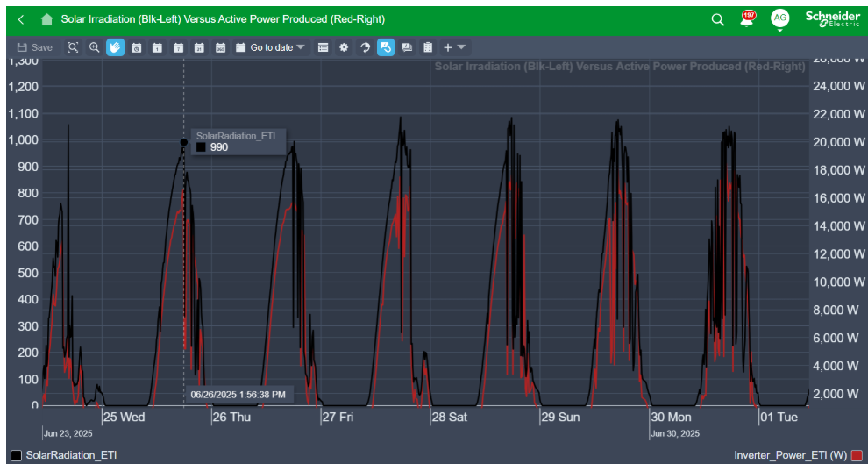Click the 27 Fri axis label

click(338, 417)
